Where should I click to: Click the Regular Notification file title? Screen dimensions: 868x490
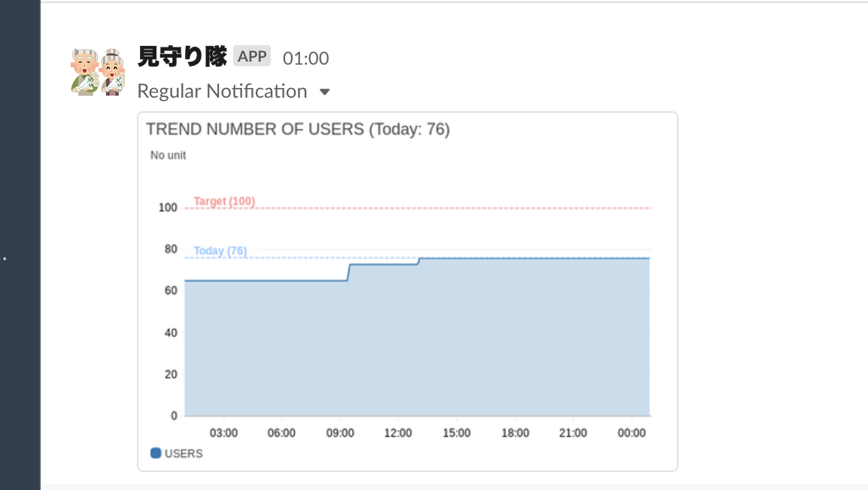pos(222,92)
